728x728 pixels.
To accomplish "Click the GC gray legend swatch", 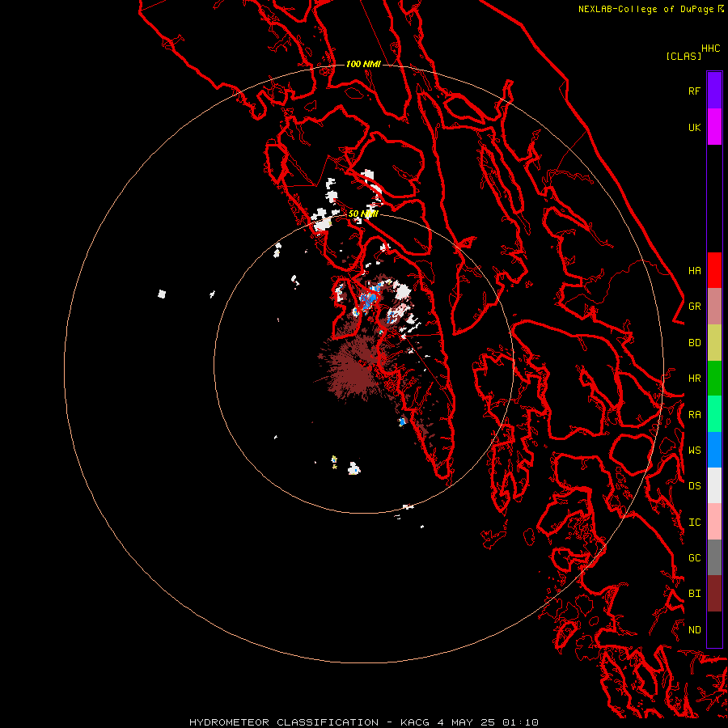I will click(x=714, y=557).
